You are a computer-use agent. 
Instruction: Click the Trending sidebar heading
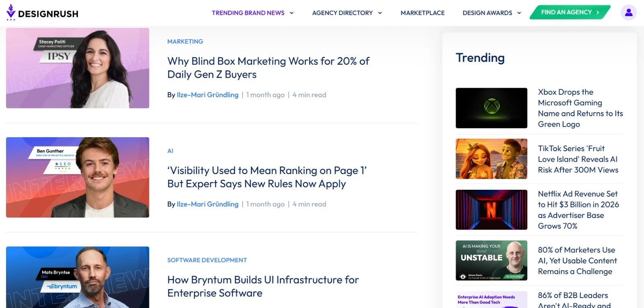480,58
